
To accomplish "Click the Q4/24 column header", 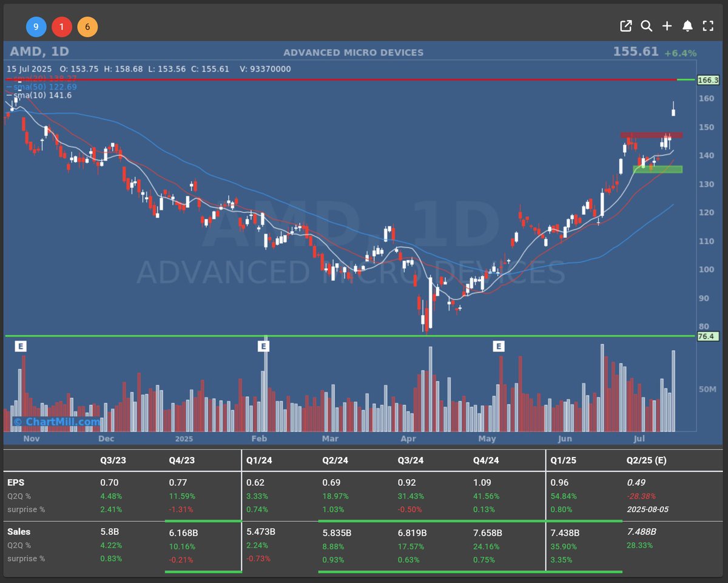I will pos(486,460).
